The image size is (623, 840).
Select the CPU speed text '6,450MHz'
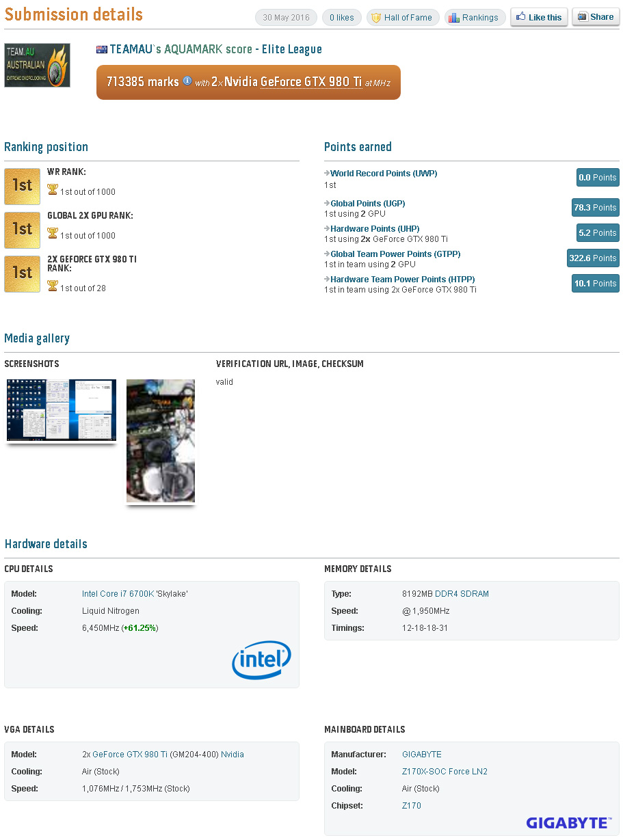coord(101,628)
